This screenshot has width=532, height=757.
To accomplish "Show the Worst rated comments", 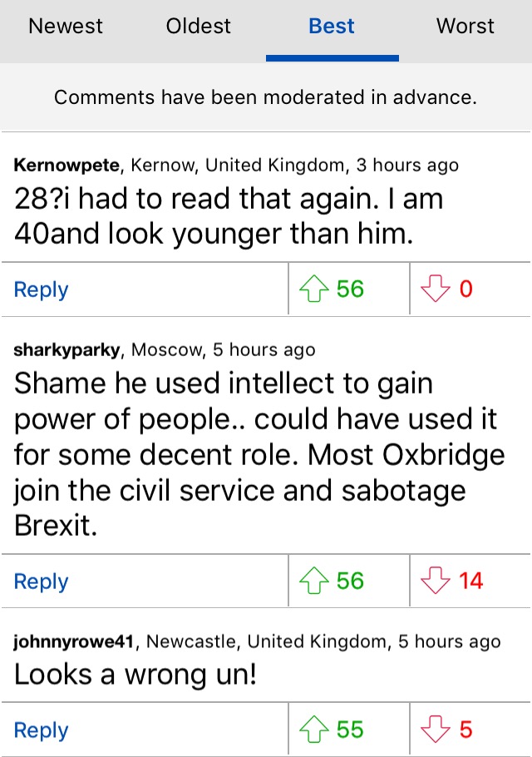I will click(465, 27).
